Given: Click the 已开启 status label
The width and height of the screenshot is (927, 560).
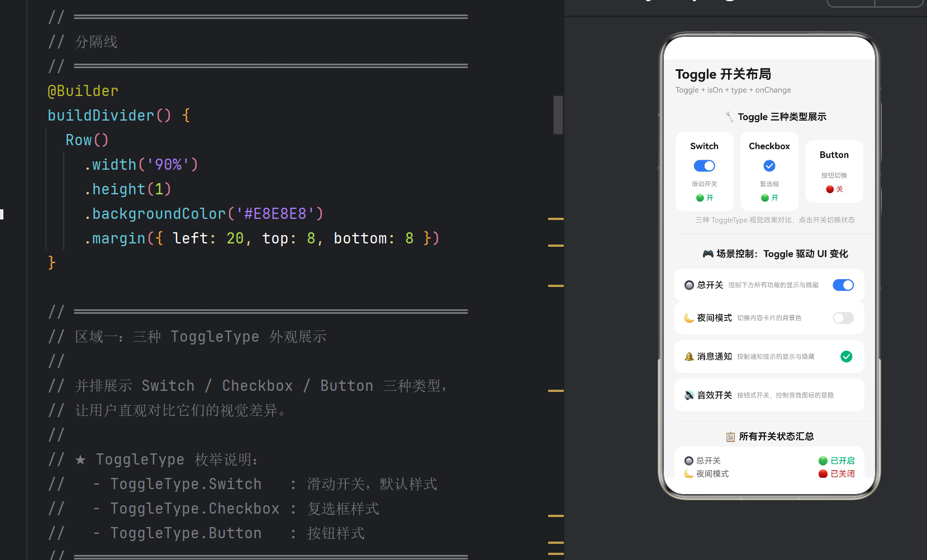Looking at the screenshot, I should point(843,461).
